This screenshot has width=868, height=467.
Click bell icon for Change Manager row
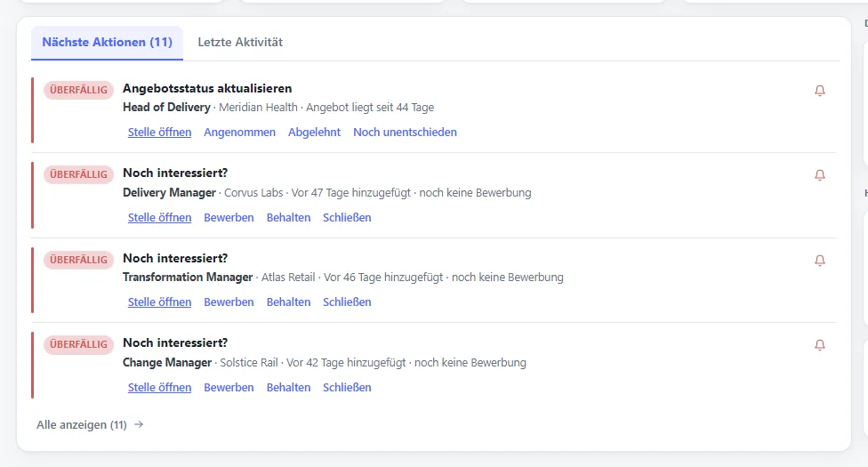click(820, 345)
